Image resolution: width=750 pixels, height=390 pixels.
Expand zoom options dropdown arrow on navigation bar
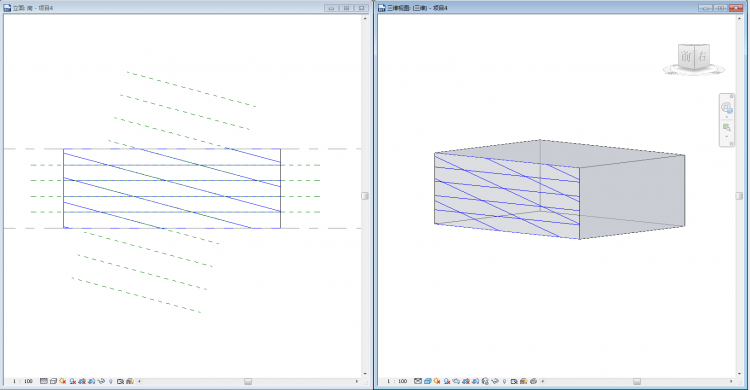pyautogui.click(x=727, y=136)
